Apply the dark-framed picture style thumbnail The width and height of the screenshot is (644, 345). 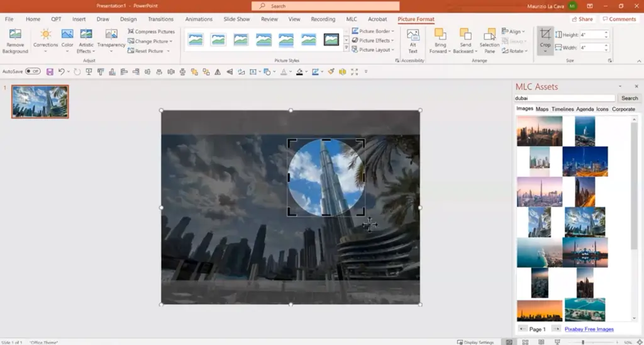[x=331, y=40]
